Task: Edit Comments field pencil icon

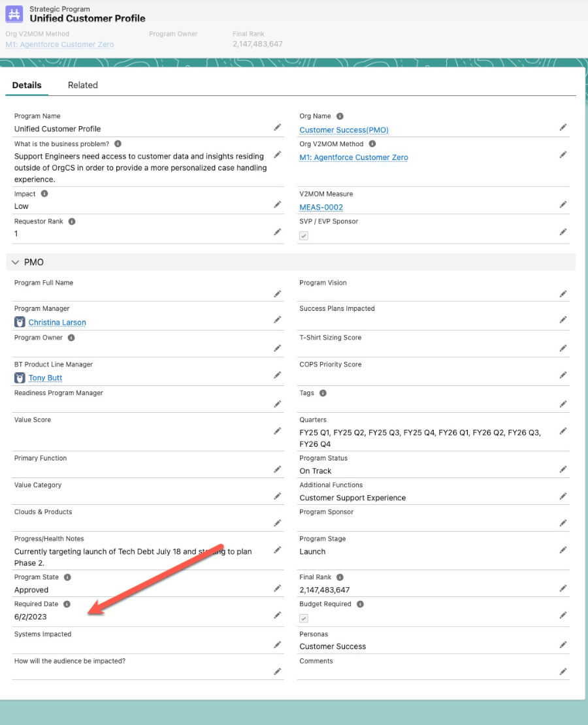Action: [x=563, y=671]
